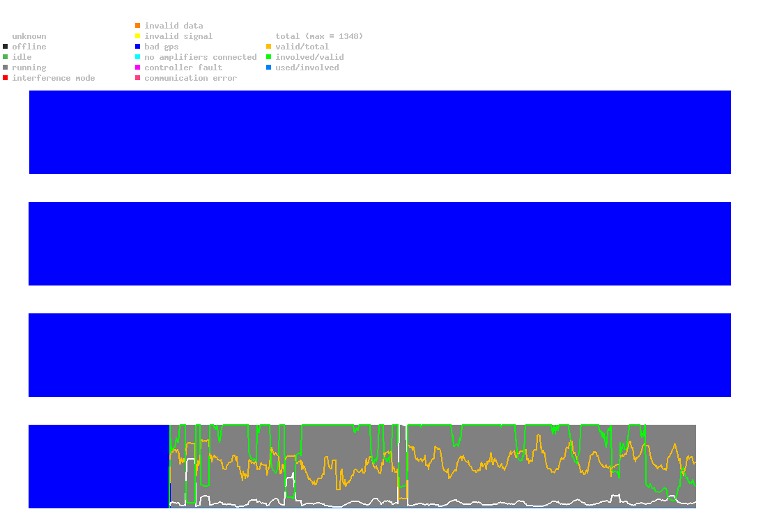Image resolution: width=763 pixels, height=532 pixels.
Task: Click the 'interference mode' legend label
Action: [54, 78]
